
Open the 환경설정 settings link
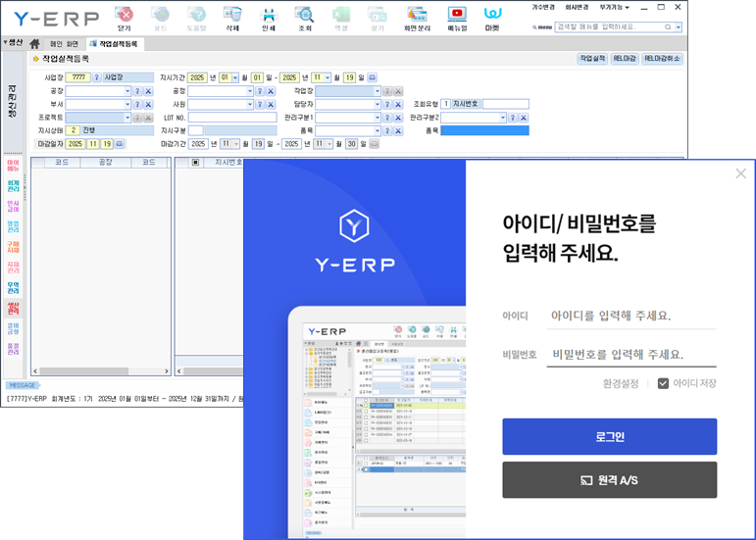[621, 383]
